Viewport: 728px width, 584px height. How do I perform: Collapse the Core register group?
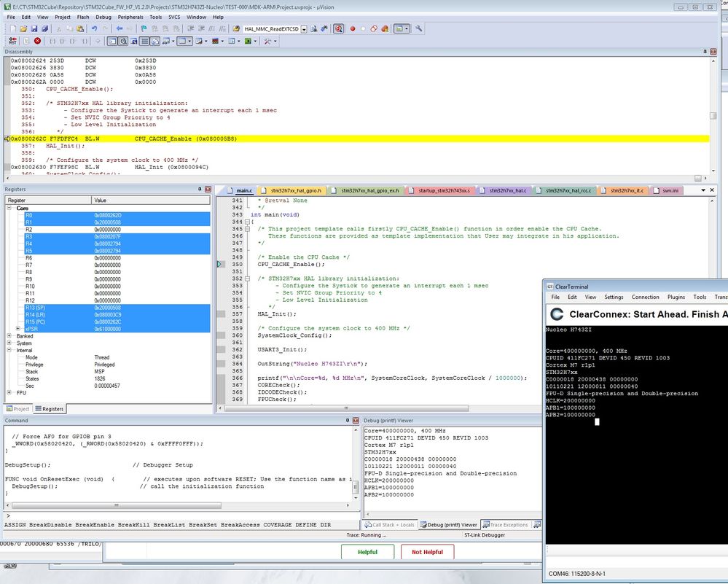(x=9, y=208)
